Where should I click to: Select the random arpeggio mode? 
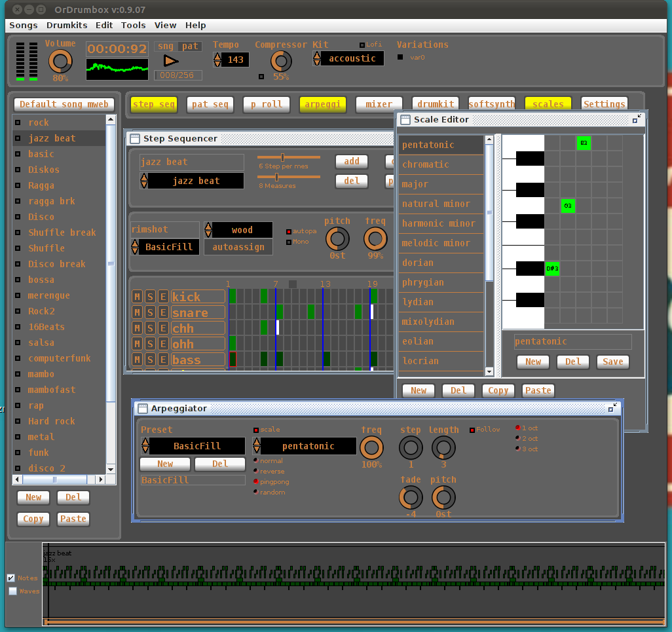256,491
